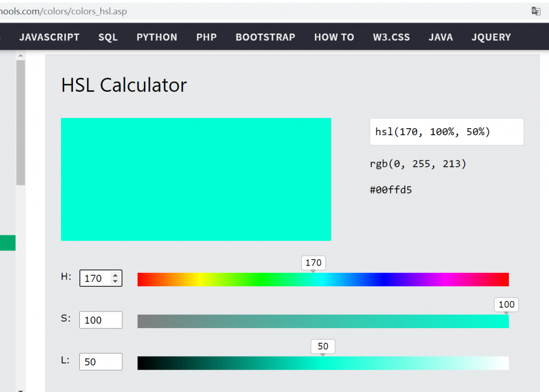
Task: Click the S saturation input field
Action: coord(100,320)
